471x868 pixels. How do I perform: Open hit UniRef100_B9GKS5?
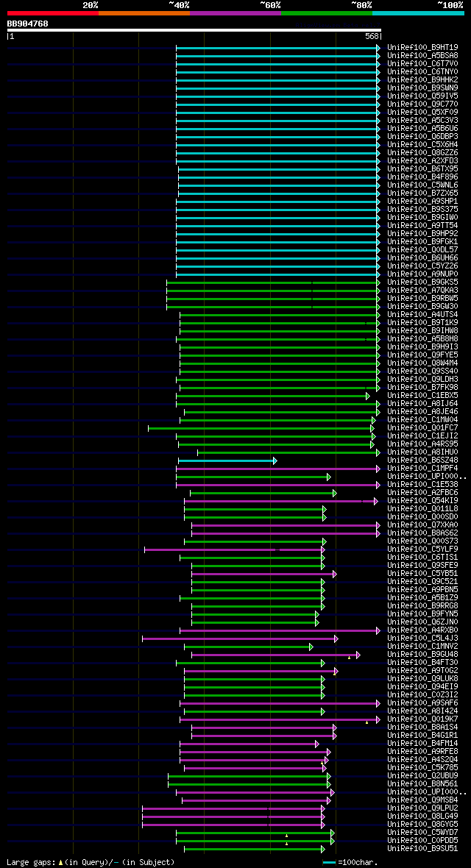pos(422,282)
